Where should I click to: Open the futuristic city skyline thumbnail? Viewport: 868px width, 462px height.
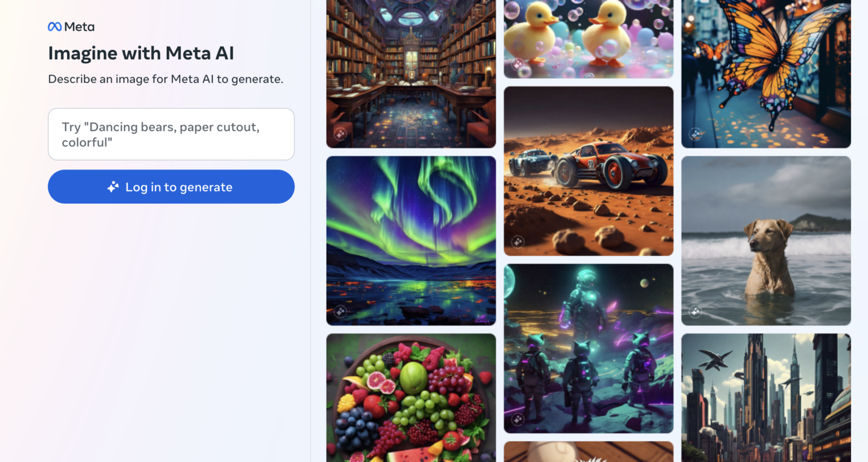pyautogui.click(x=766, y=398)
